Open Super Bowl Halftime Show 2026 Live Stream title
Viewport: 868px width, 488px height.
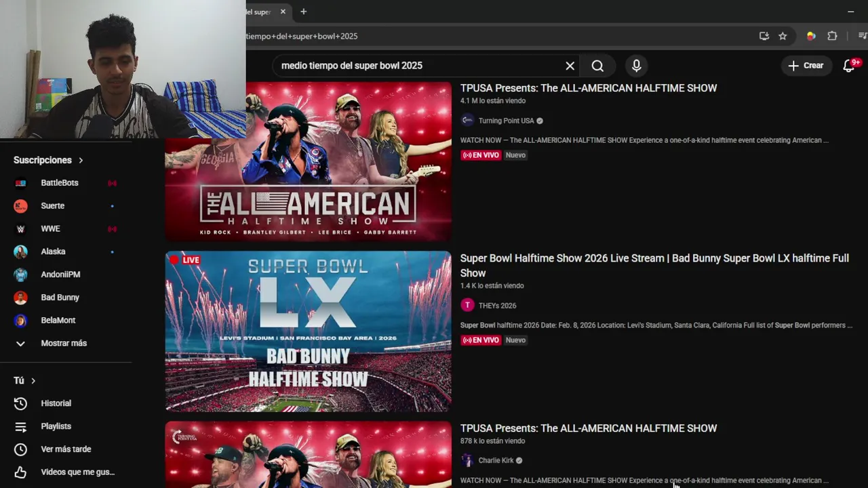coord(654,266)
